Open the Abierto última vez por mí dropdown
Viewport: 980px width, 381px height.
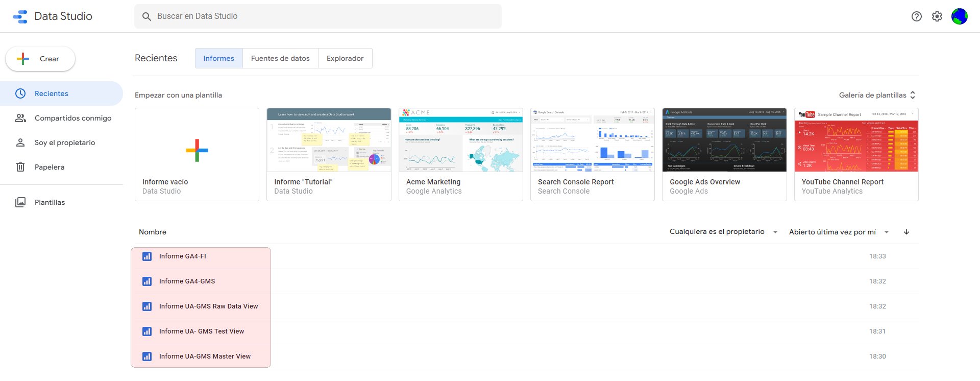pyautogui.click(x=839, y=232)
